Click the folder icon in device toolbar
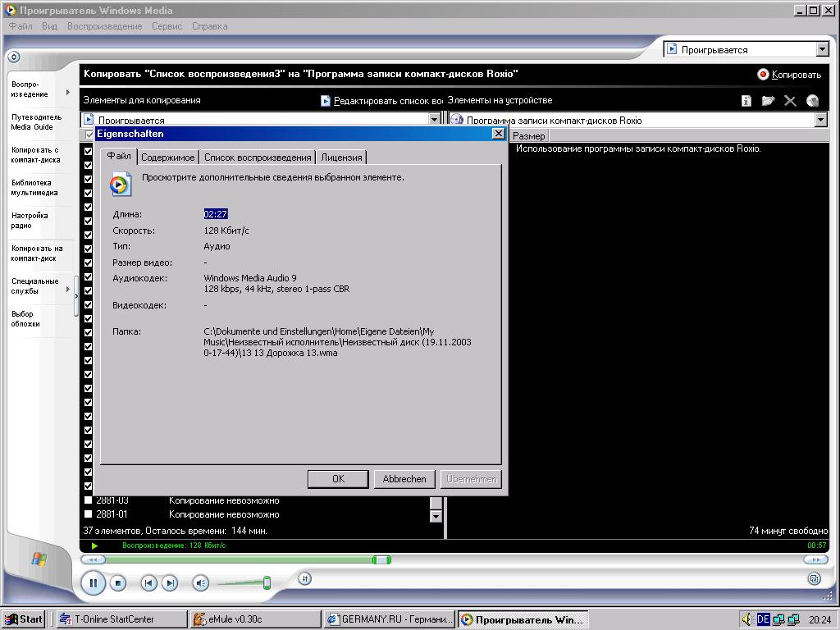 768,101
